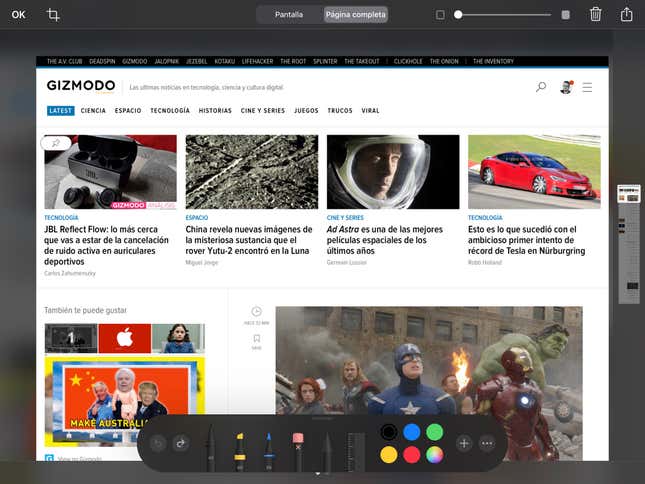Open the user profile avatar
Image resolution: width=645 pixels, height=484 pixels.
(566, 87)
